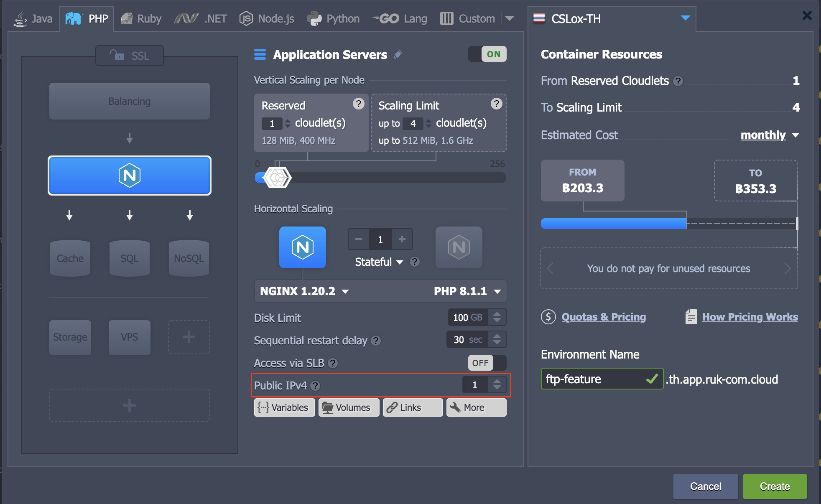
Task: Open help for Sequential restart delay
Action: pos(376,341)
